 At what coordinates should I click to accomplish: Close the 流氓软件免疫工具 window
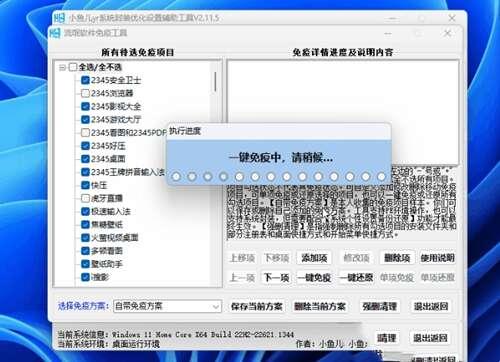click(x=447, y=33)
